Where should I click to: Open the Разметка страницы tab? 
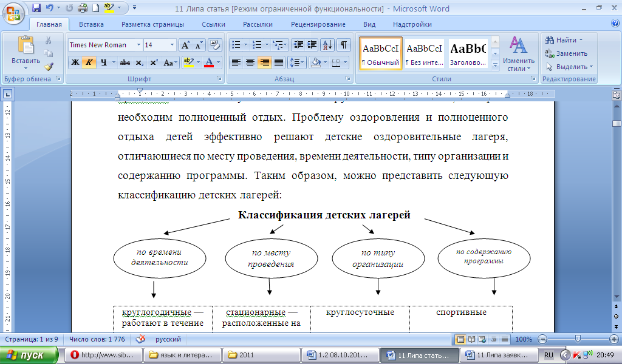click(152, 24)
